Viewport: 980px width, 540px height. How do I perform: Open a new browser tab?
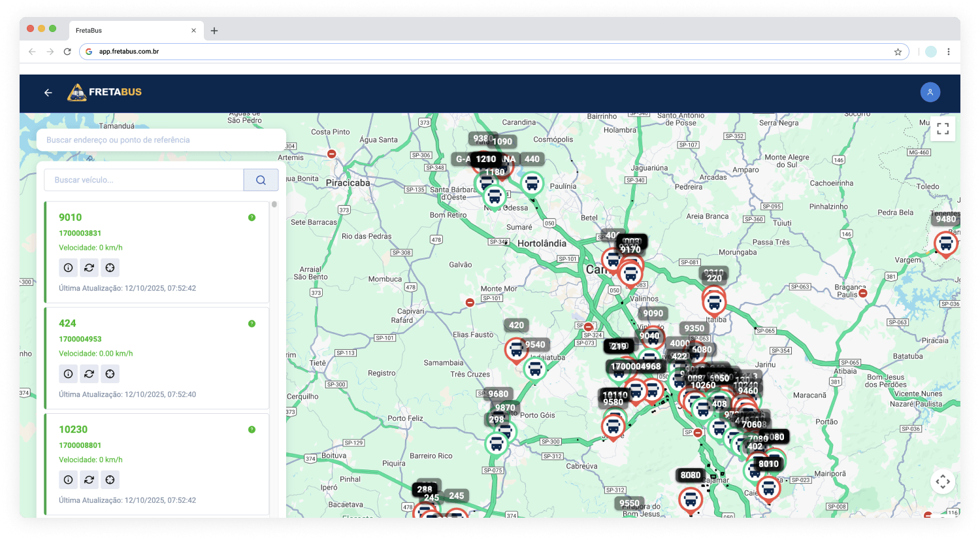(x=214, y=31)
